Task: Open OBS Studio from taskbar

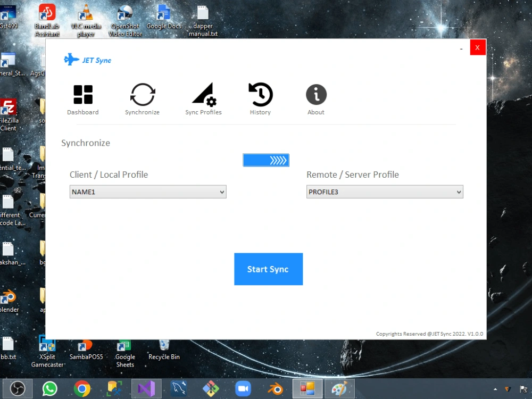Action: (18, 388)
